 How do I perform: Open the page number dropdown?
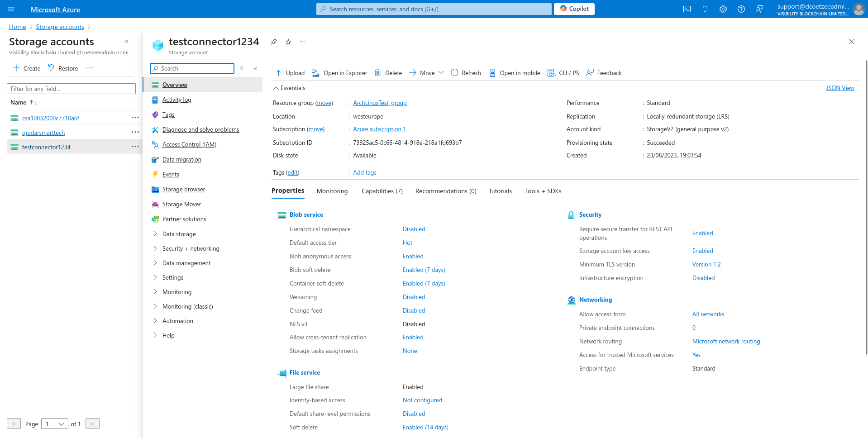54,424
